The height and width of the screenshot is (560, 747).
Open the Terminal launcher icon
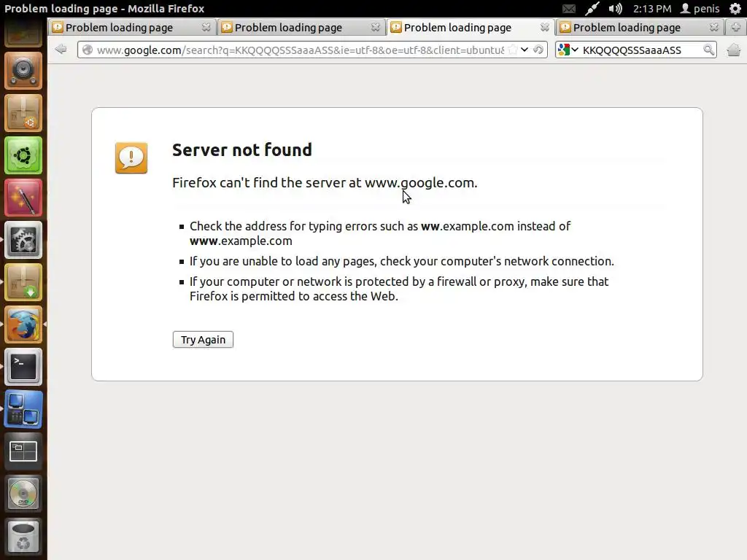pyautogui.click(x=23, y=367)
